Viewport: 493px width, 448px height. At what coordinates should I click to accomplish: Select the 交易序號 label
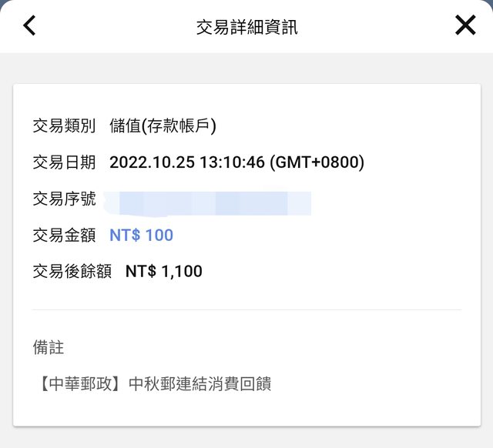[x=64, y=199]
